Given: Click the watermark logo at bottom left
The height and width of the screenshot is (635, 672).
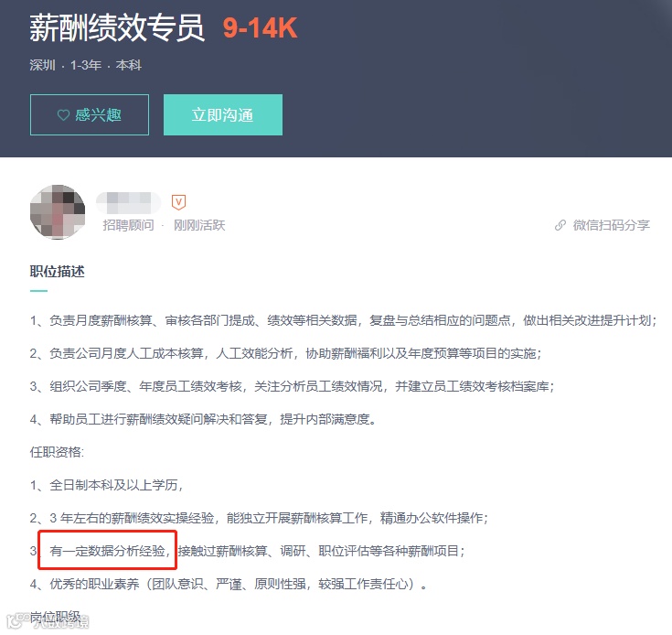Looking at the screenshot, I should [15, 621].
